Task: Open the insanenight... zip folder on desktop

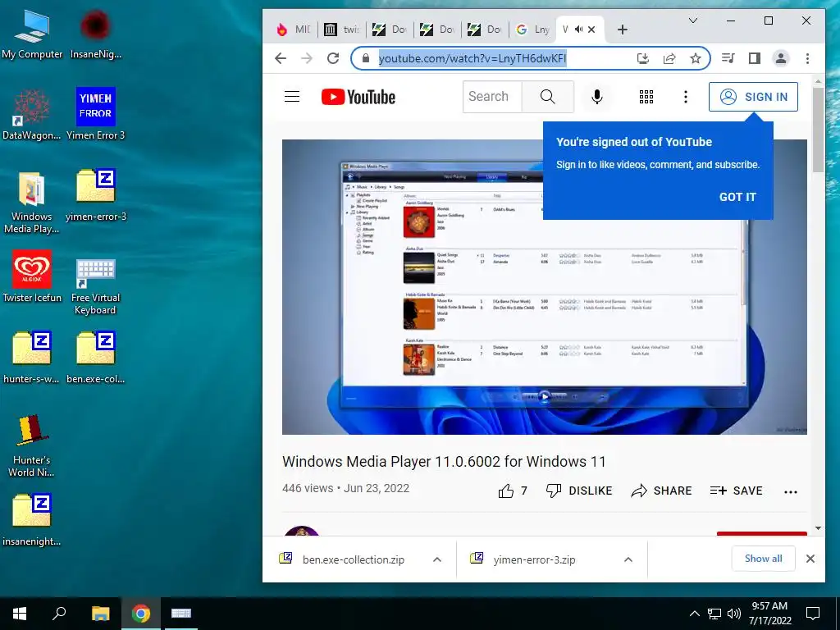Action: [32, 519]
